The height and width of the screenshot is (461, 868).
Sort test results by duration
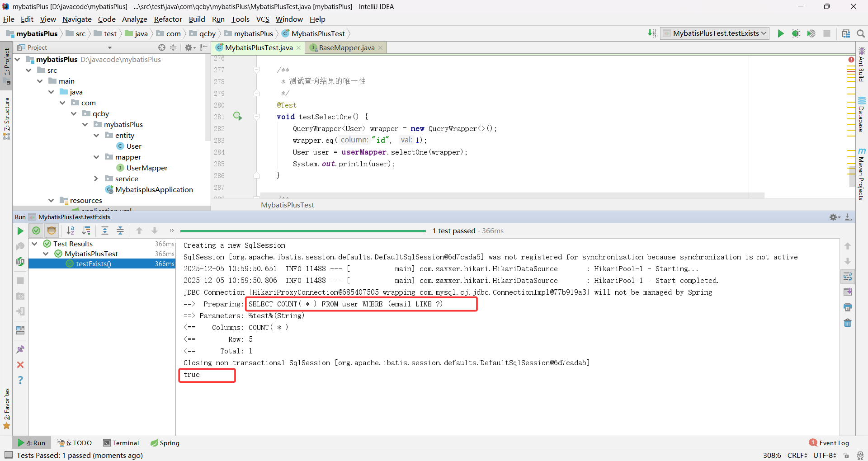pos(86,231)
